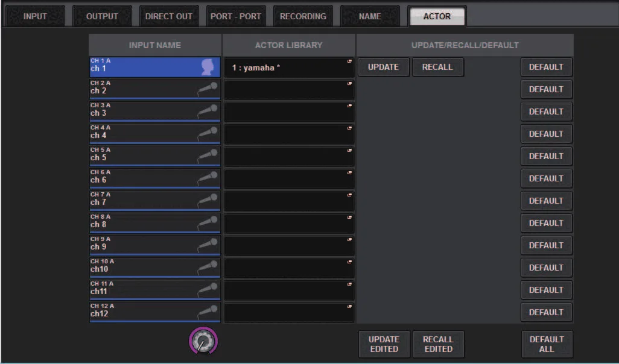This screenshot has height=364, width=619.
Task: Select the CH 5 A input name
Action: click(154, 156)
